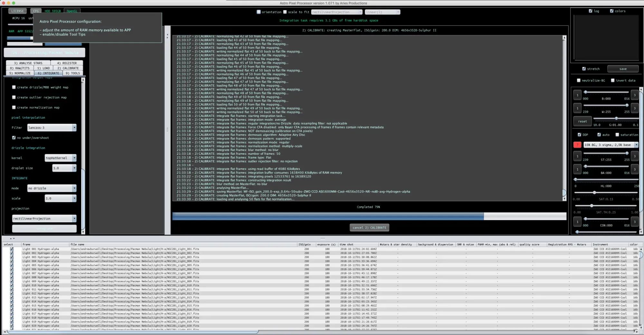Click the red question mark help icon
This screenshot has height=335, width=644.
pyautogui.click(x=577, y=145)
